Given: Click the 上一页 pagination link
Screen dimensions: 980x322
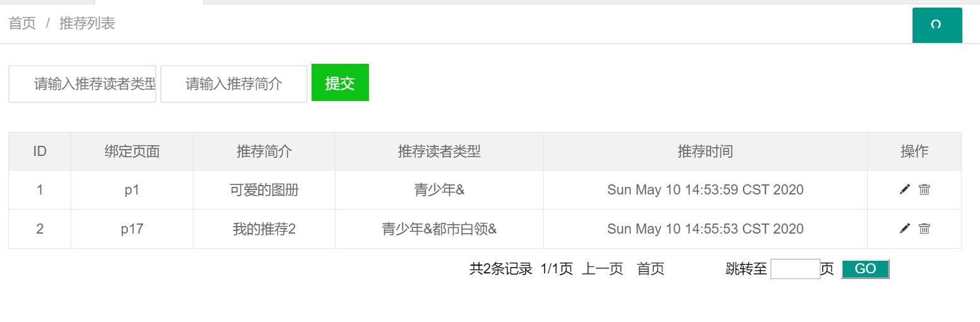Looking at the screenshot, I should pyautogui.click(x=602, y=269).
